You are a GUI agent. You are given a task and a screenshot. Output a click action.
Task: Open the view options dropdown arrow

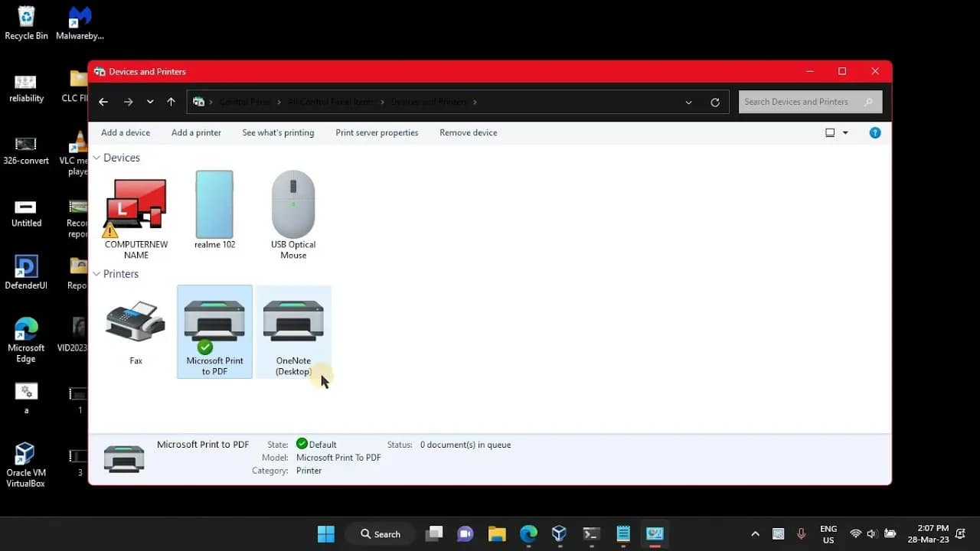pos(845,132)
